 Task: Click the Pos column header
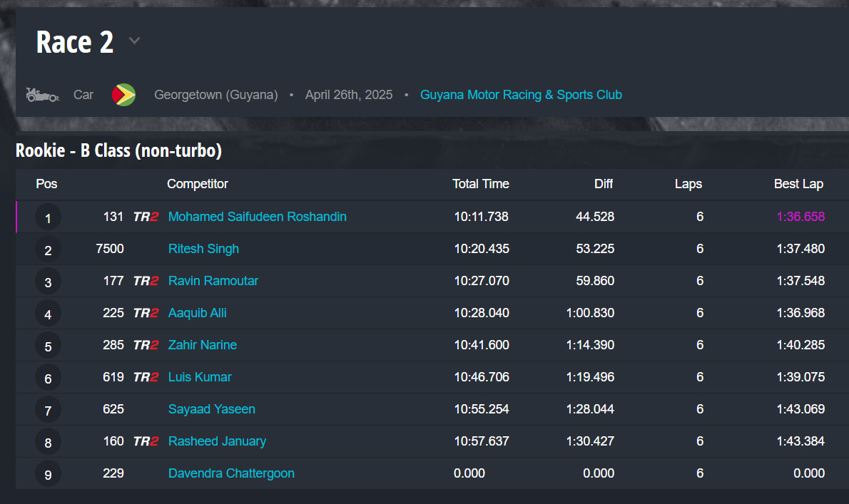pos(46,184)
